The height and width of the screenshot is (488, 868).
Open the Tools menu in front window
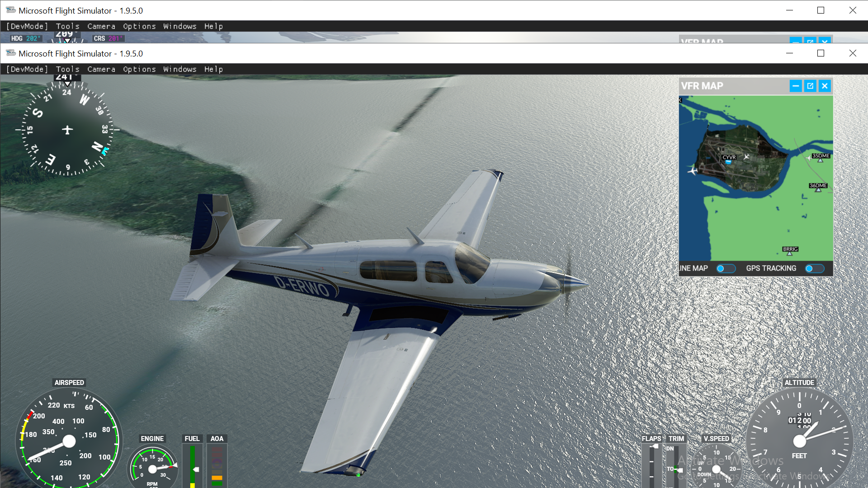coord(67,69)
